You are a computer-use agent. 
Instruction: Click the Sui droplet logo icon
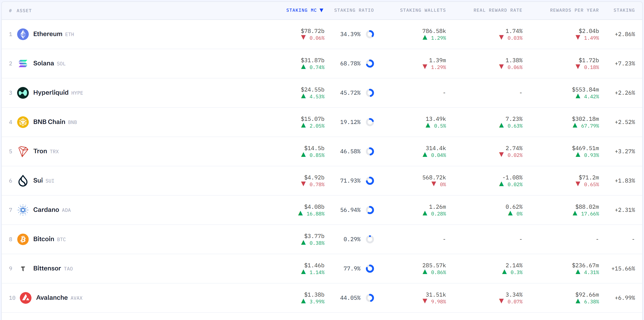click(x=23, y=181)
